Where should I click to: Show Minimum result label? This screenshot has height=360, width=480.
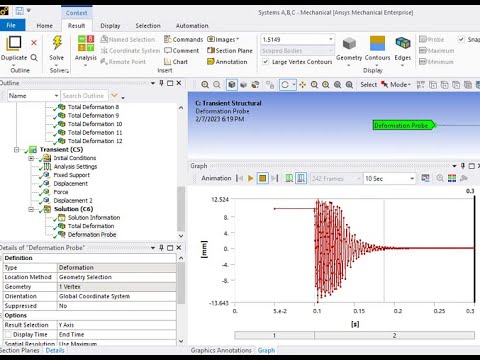[x=436, y=62]
